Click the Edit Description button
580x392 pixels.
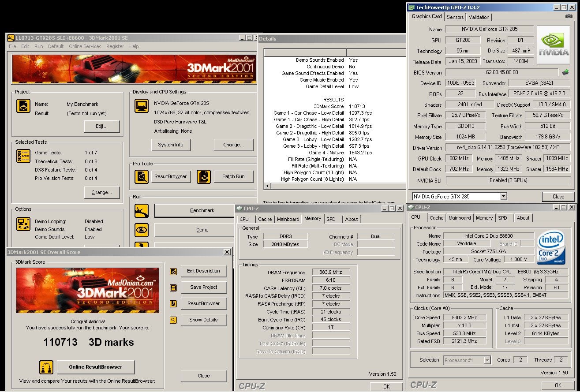[x=204, y=271]
